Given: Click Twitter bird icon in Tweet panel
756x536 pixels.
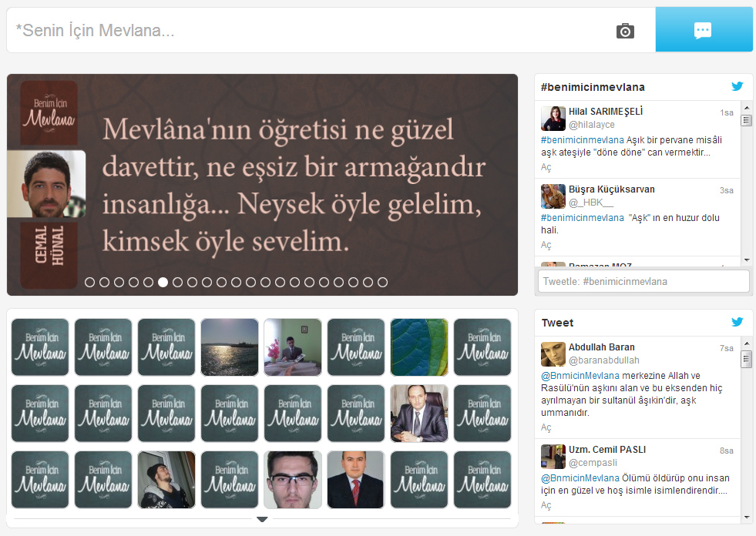Looking at the screenshot, I should pyautogui.click(x=738, y=322).
